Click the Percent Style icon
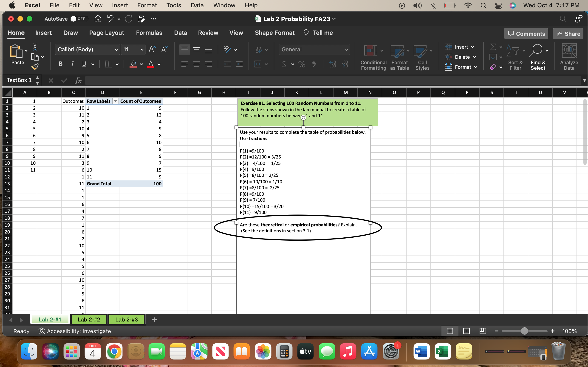 [302, 64]
